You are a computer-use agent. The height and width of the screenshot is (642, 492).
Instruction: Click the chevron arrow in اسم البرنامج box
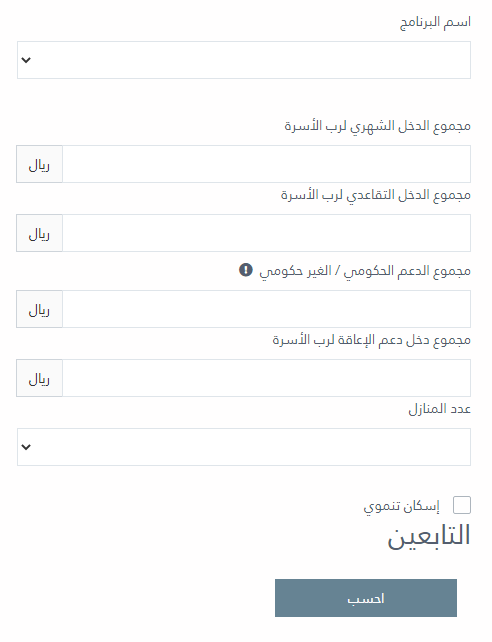click(x=26, y=60)
